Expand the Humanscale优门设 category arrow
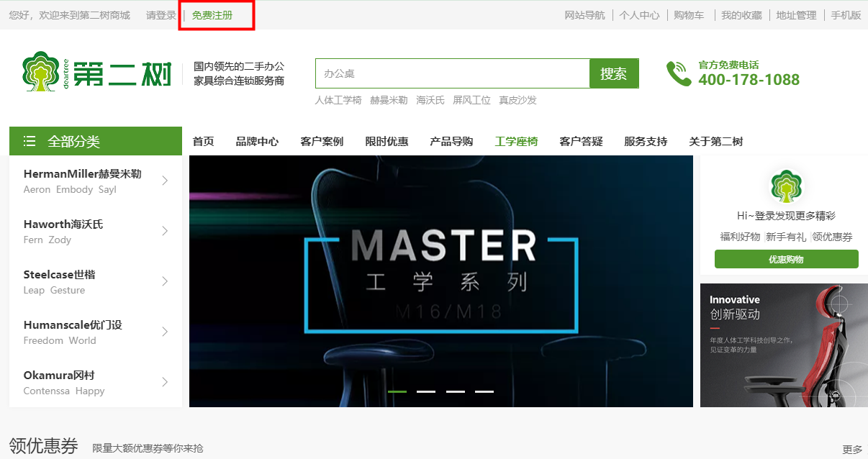The image size is (868, 459). [x=165, y=332]
